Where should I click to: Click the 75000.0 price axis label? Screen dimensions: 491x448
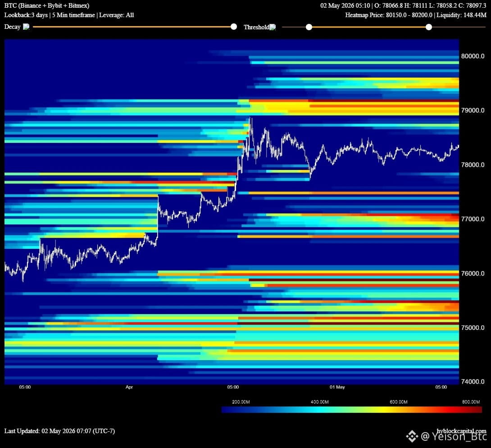pos(473,327)
